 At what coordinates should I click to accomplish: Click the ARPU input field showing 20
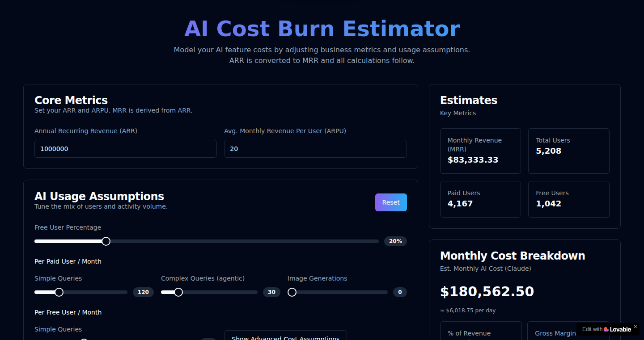tap(315, 149)
